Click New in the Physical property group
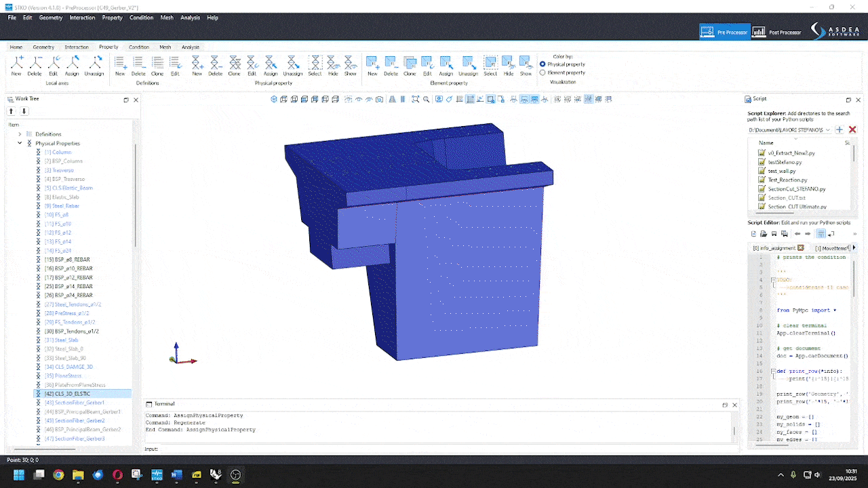868x488 pixels. (197, 66)
